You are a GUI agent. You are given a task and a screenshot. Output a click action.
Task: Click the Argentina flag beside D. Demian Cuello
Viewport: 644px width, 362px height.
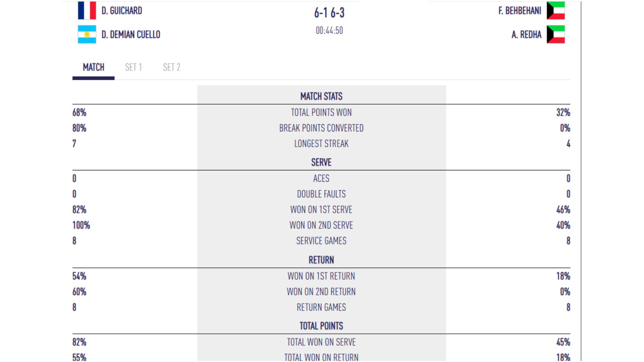87,34
